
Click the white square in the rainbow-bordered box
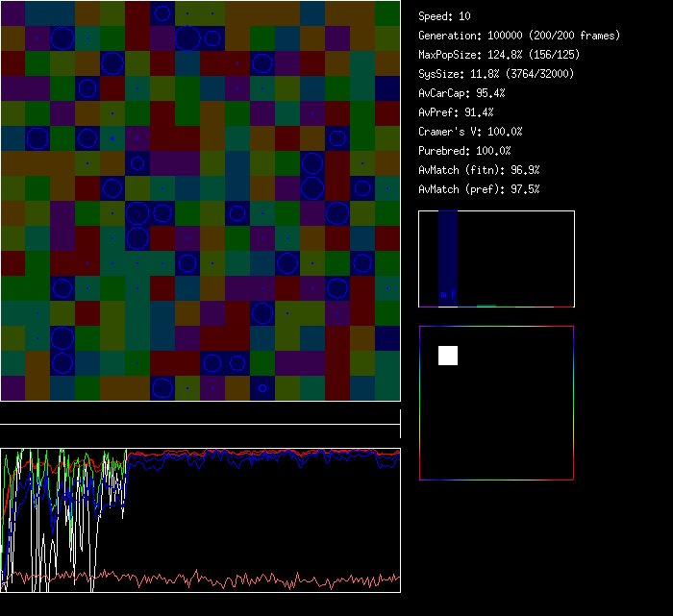(x=448, y=356)
